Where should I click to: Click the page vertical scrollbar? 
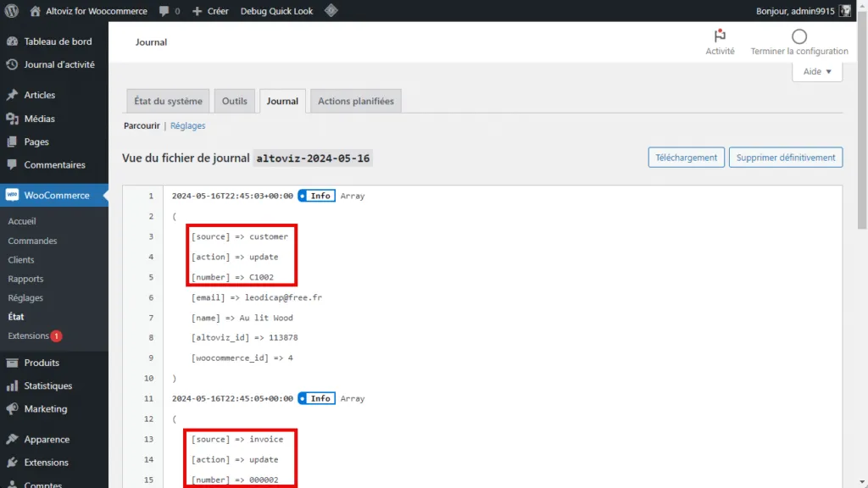point(862,122)
